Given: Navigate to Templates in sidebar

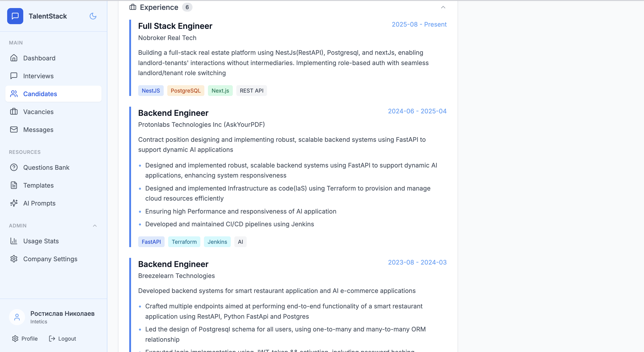Looking at the screenshot, I should pyautogui.click(x=38, y=185).
